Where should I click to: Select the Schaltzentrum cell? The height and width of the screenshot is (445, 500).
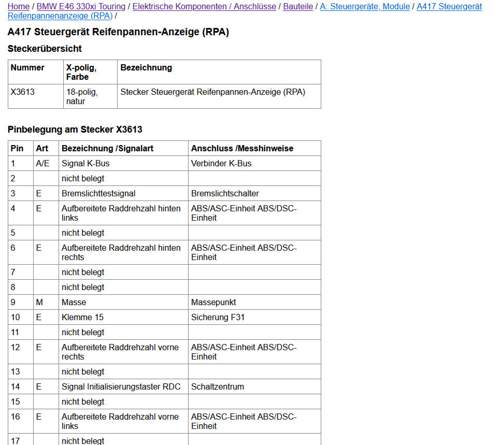[x=255, y=386]
